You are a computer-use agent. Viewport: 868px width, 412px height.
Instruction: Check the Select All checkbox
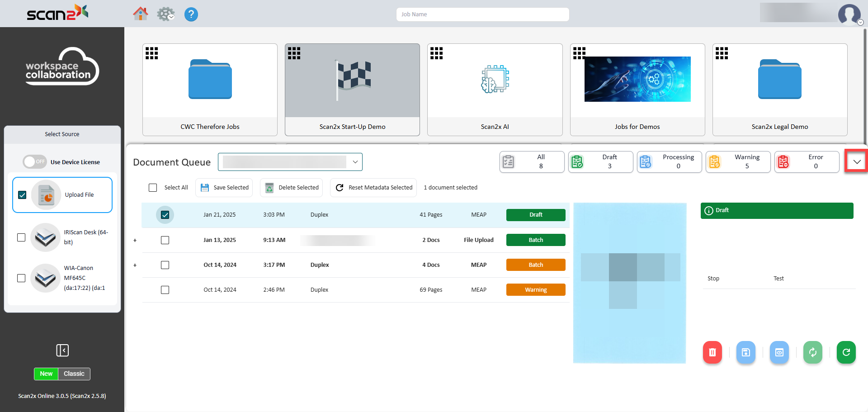coord(153,188)
